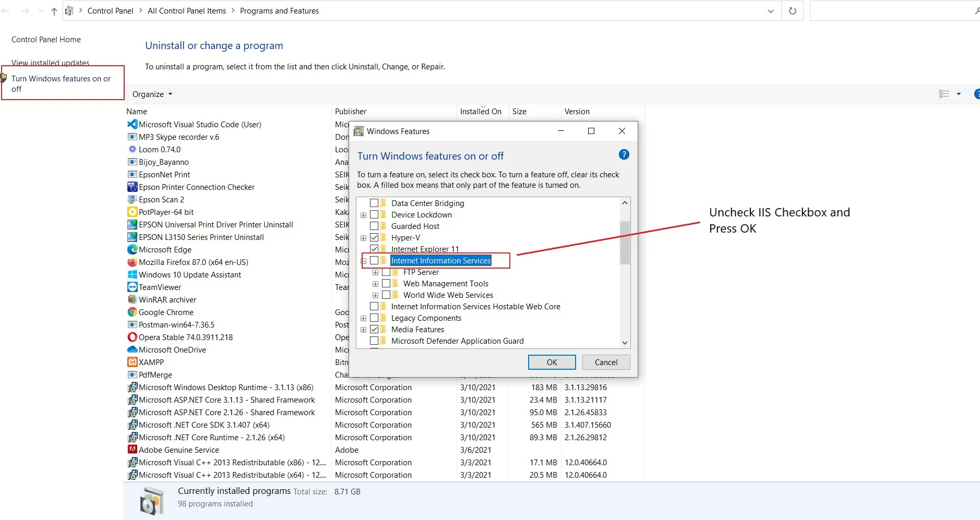Click OK in Windows Features dialog
The width and height of the screenshot is (980, 520).
click(x=552, y=362)
